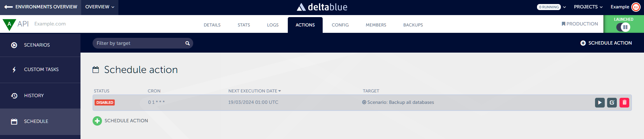Toggle the Launched pause switch
The width and height of the screenshot is (644, 139).
pyautogui.click(x=623, y=27)
